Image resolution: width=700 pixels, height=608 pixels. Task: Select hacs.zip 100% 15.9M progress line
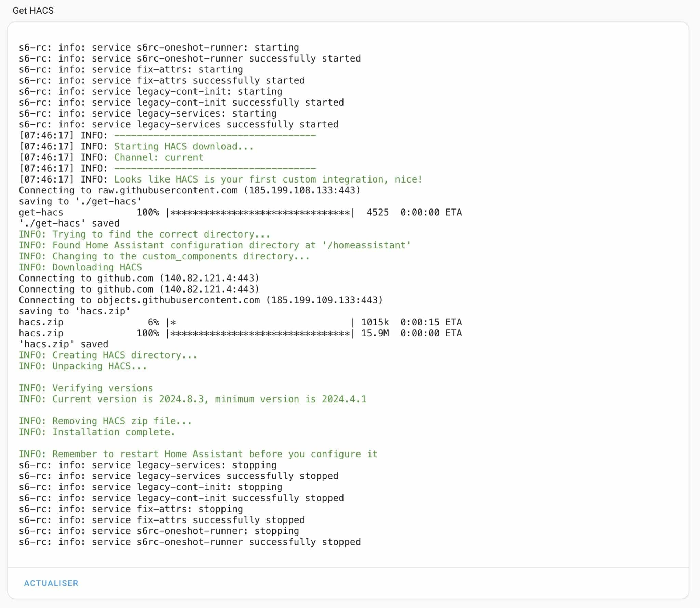click(x=240, y=333)
